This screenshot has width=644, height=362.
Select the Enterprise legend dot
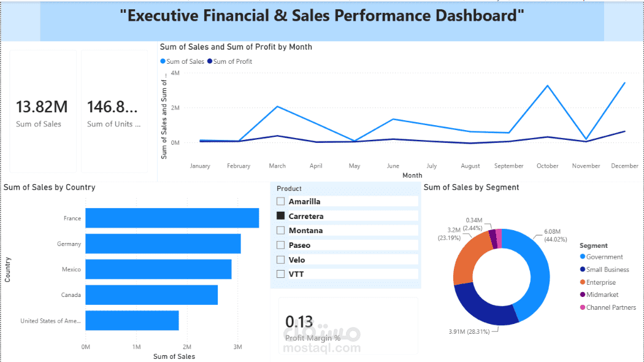pos(583,282)
